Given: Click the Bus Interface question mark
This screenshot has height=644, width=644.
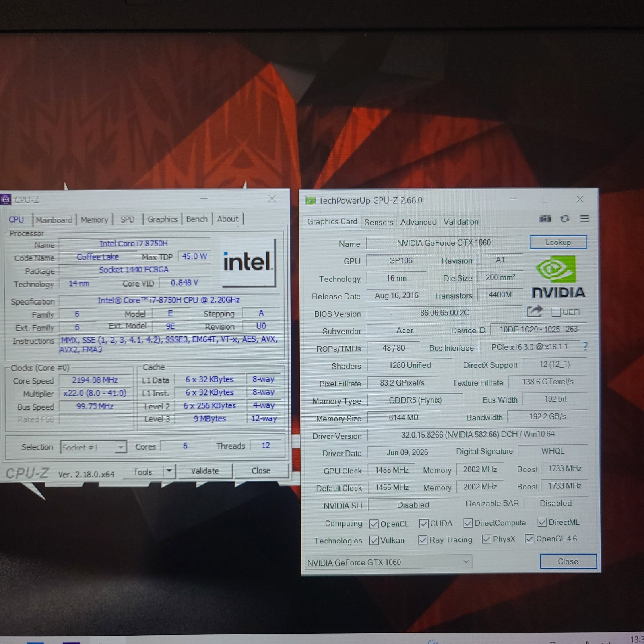Looking at the screenshot, I should [585, 347].
